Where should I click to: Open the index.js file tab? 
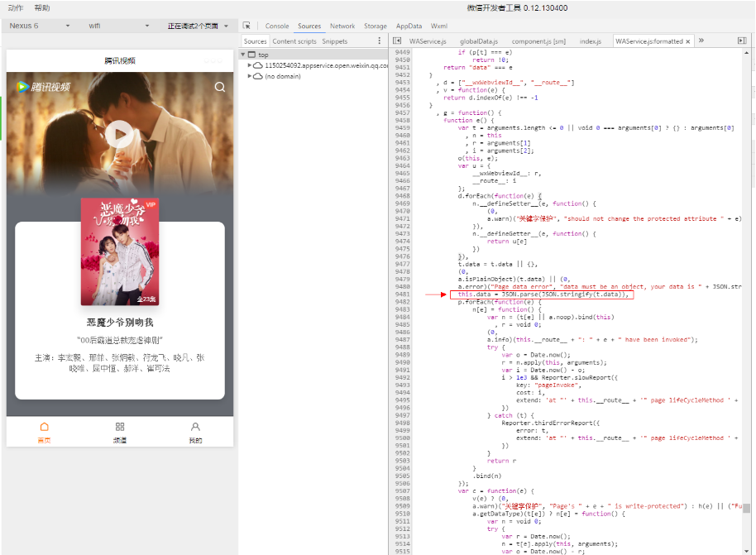click(x=590, y=41)
